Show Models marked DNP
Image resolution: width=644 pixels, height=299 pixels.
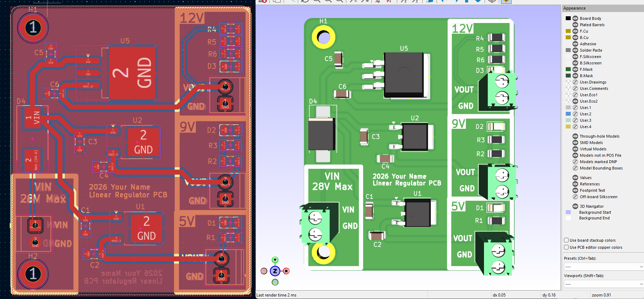[x=575, y=162]
